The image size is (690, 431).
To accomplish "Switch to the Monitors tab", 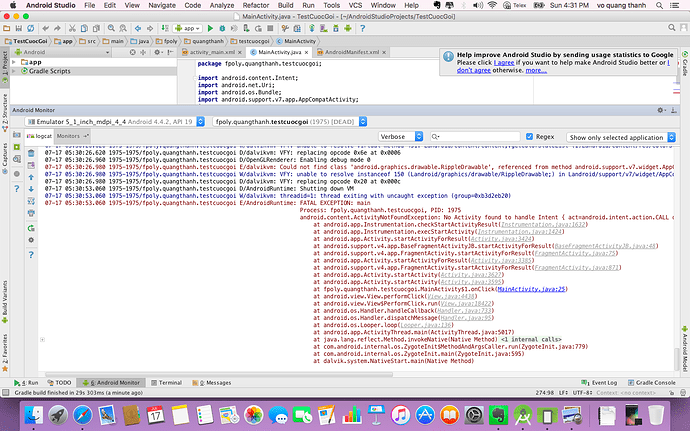I will [73, 136].
